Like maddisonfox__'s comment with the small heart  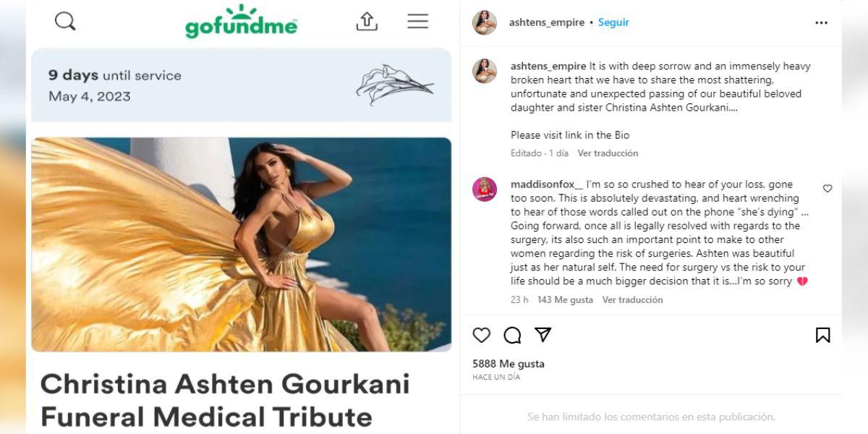coord(827,188)
